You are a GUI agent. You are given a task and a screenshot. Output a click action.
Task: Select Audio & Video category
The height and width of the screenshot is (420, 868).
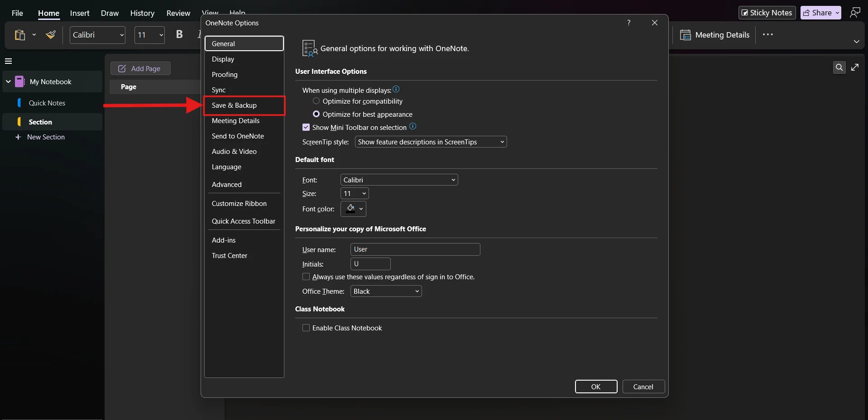[244, 152]
